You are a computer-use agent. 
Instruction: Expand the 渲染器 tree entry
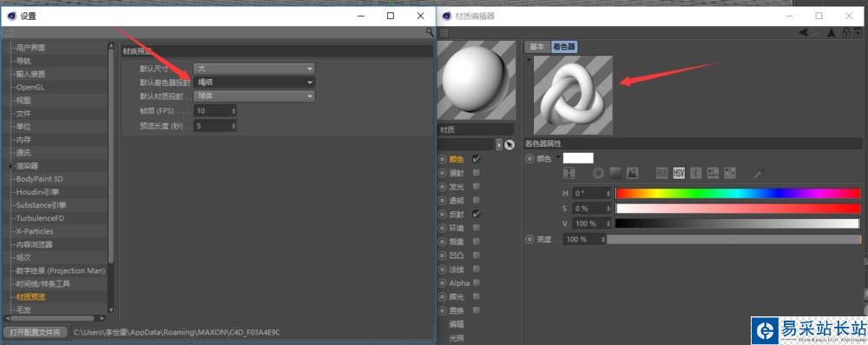tap(10, 166)
